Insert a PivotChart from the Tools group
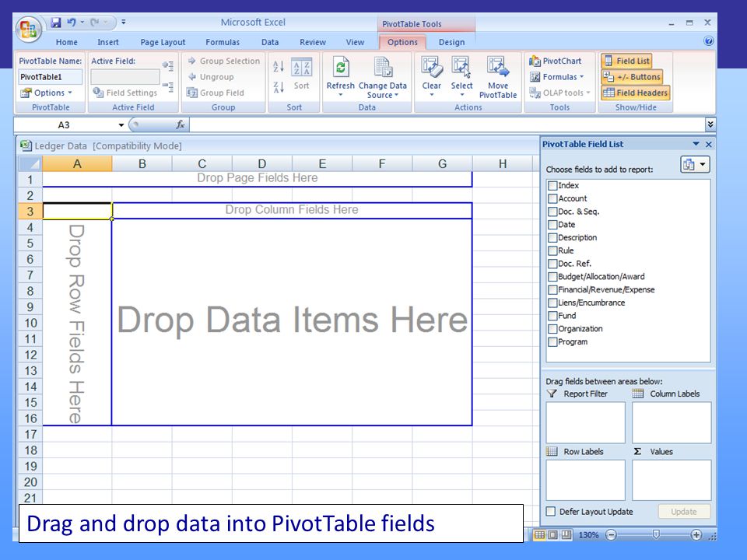Viewport: 747px width, 560px height. pos(556,61)
